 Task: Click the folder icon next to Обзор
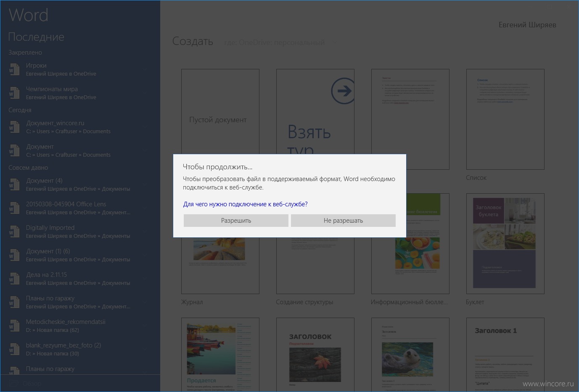tap(13, 384)
